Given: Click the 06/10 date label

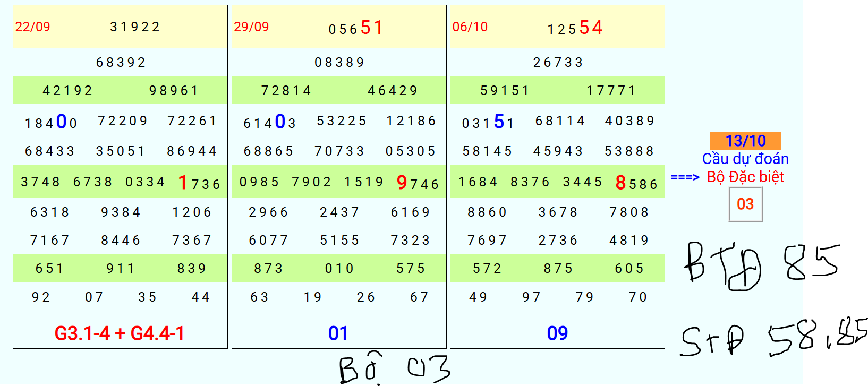Looking at the screenshot, I should coord(470,27).
